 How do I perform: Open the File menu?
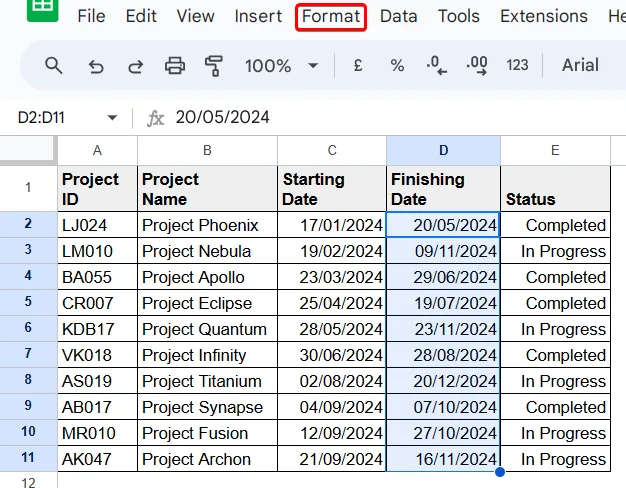91,16
